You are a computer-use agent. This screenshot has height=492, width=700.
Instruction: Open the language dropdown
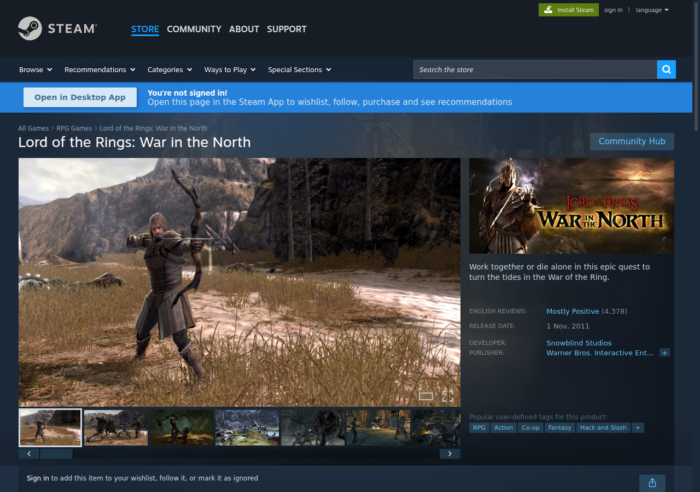tap(652, 10)
